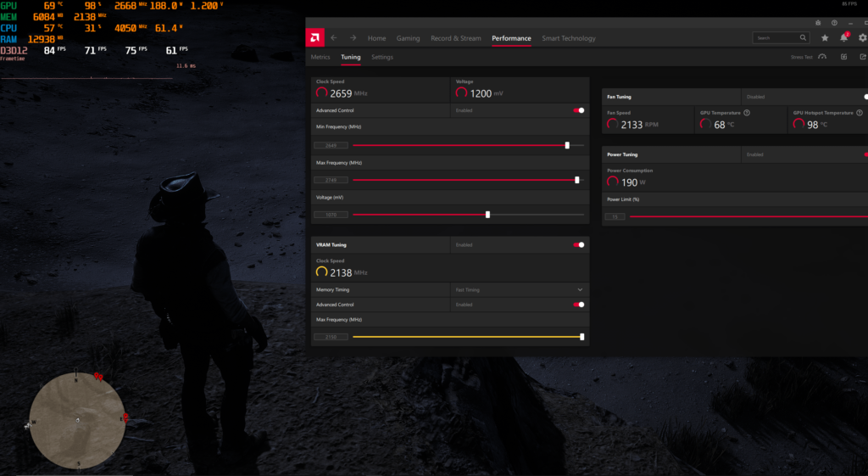This screenshot has width=868, height=476.
Task: Click the VRAM Max Frequency slider handle
Action: tap(581, 336)
